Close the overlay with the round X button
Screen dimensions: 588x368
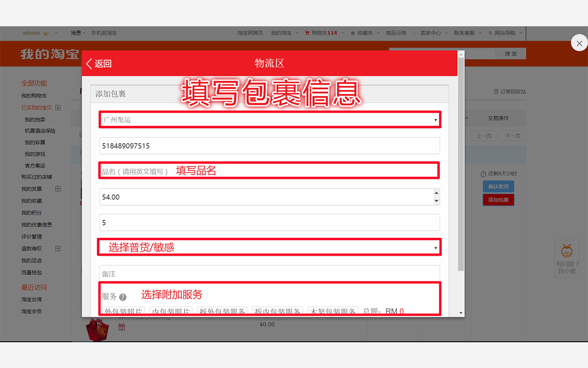tap(579, 43)
